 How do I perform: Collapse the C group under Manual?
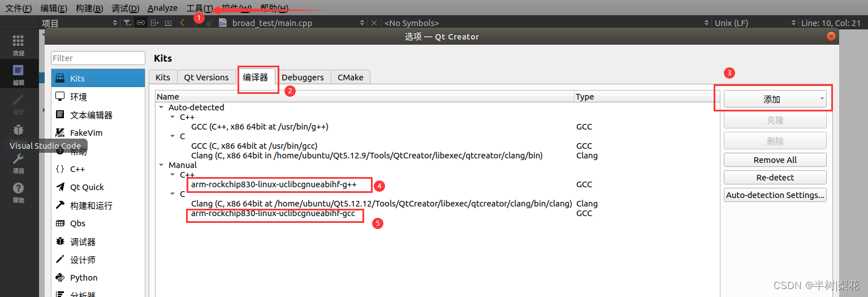[173, 194]
